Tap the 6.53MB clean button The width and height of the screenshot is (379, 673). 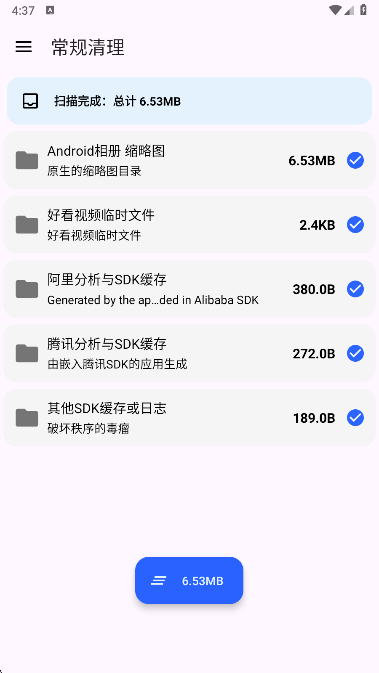click(189, 581)
